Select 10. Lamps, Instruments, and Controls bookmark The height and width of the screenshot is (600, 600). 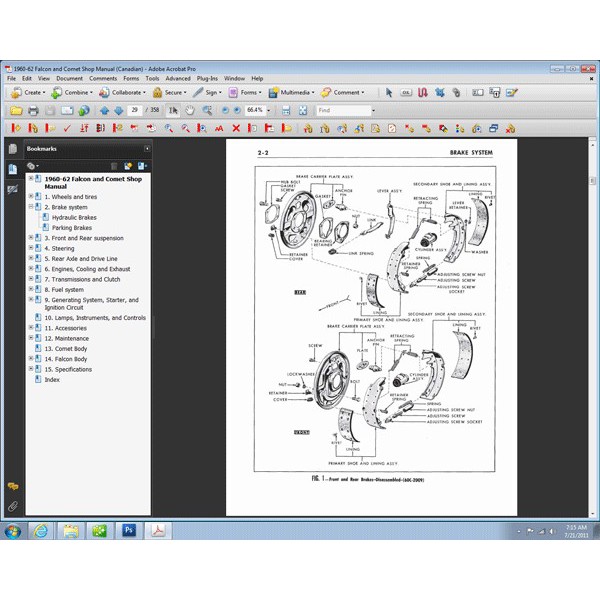click(95, 318)
